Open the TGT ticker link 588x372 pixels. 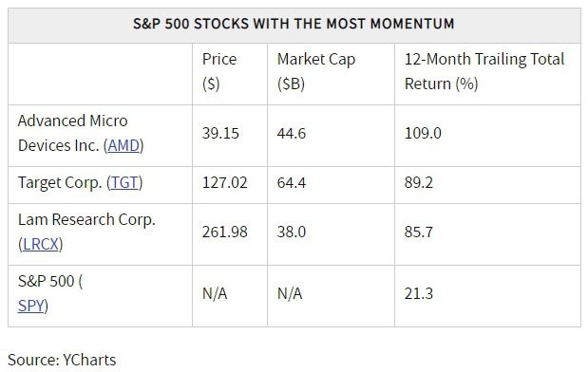click(x=124, y=183)
